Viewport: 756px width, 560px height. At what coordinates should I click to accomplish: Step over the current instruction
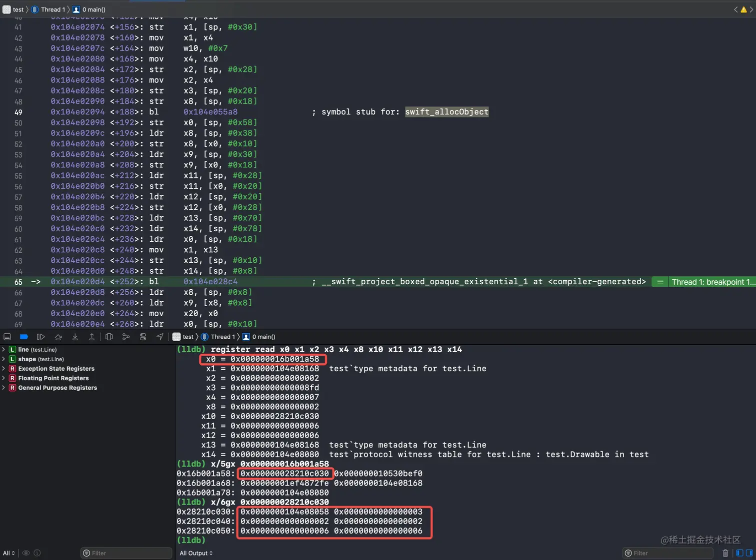[58, 337]
